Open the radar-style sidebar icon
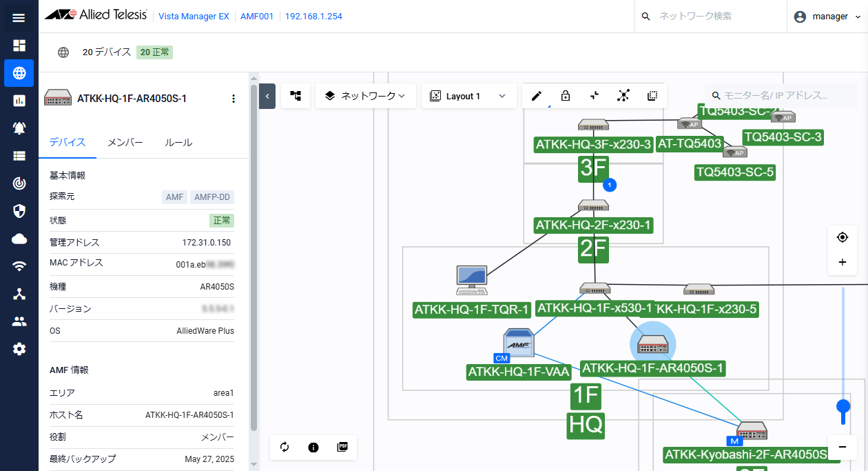The image size is (868, 471). tap(19, 183)
